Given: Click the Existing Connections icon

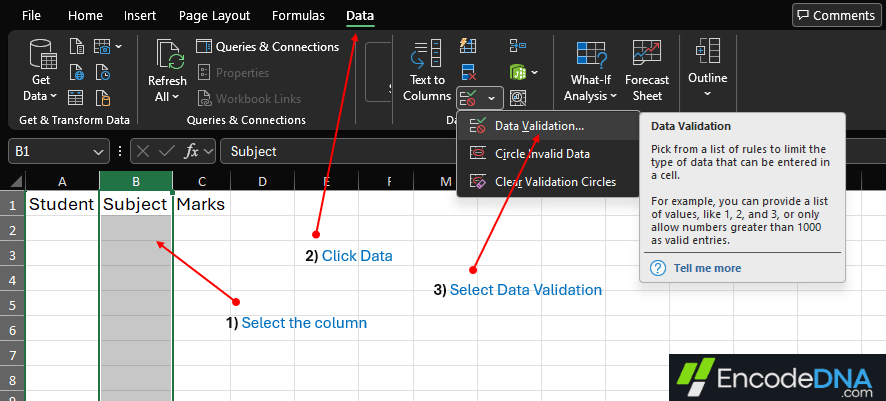Looking at the screenshot, I should [102, 98].
